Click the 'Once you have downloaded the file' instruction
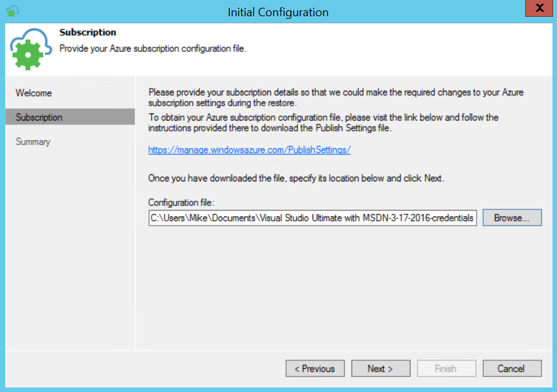This screenshot has height=392, width=557. pos(296,178)
